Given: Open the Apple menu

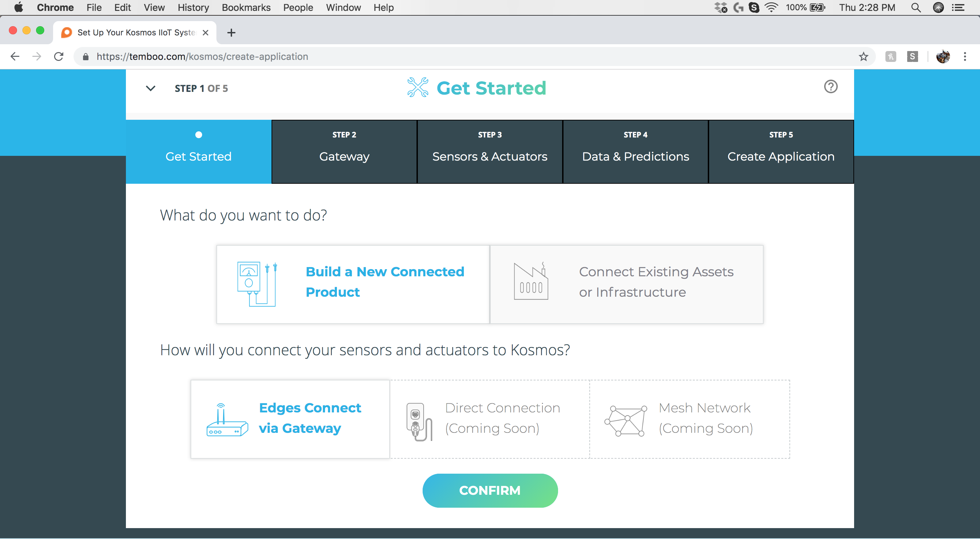Looking at the screenshot, I should coord(18,7).
